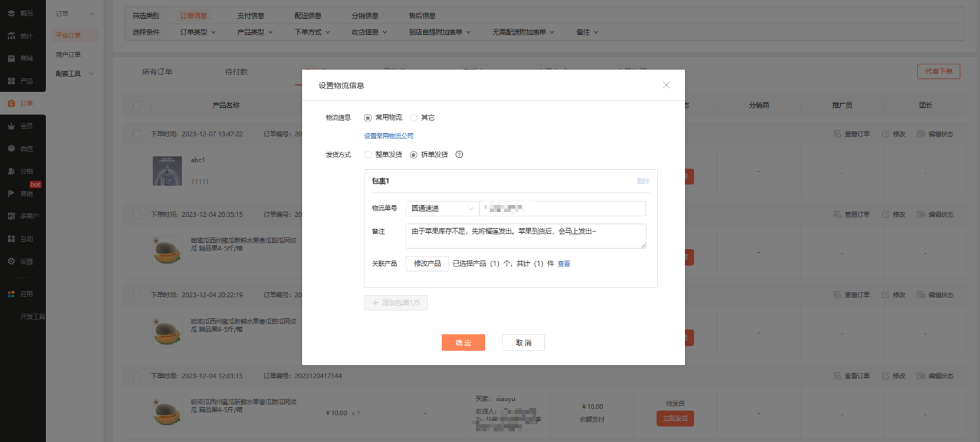Click the help question mark icon beside 拆单发货
Image resolution: width=980 pixels, height=442 pixels.
tap(459, 154)
